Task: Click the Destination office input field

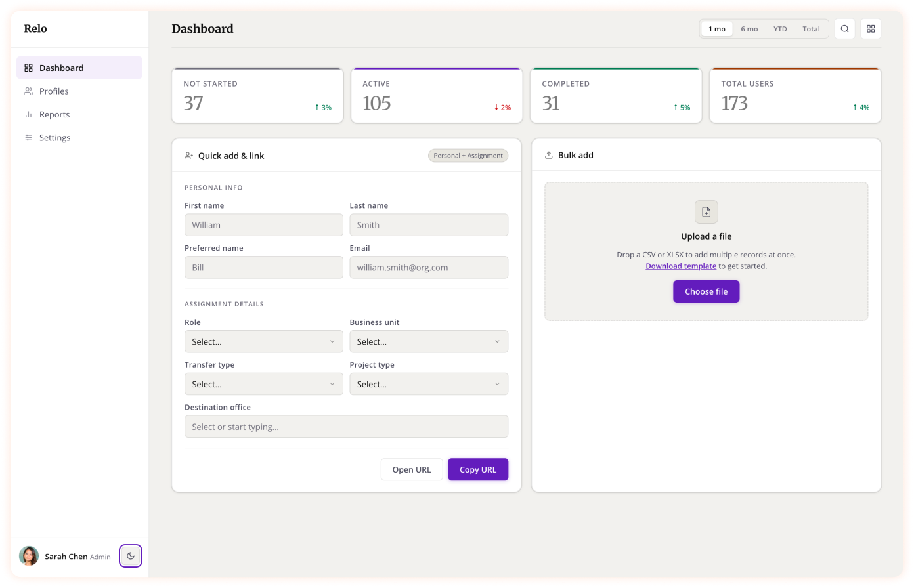Action: (x=346, y=426)
